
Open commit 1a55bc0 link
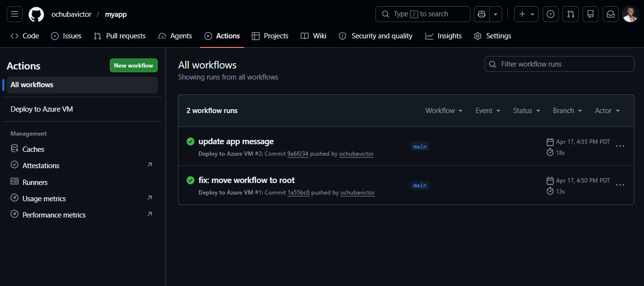(298, 193)
